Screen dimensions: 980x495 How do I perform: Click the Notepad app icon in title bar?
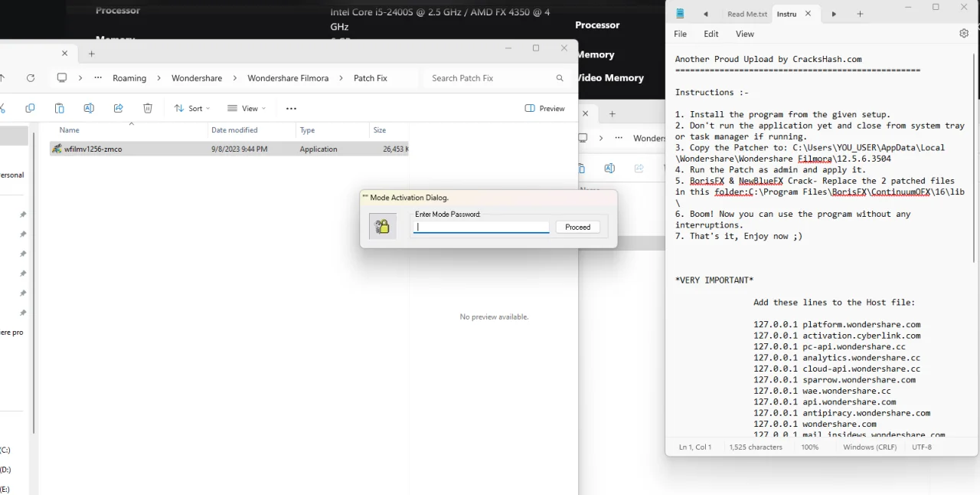pos(680,14)
